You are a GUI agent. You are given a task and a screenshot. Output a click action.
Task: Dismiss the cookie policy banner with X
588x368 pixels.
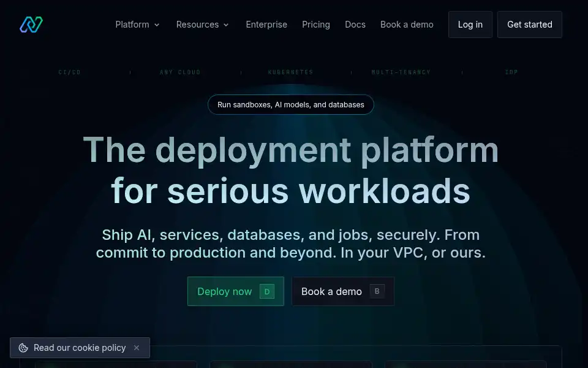tap(137, 348)
